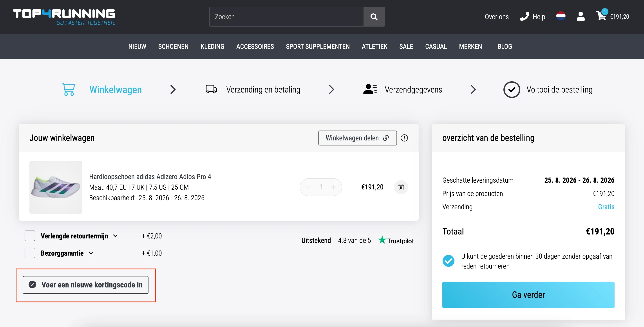This screenshot has height=327, width=644.
Task: Select the Winkelwagen step label
Action: (x=116, y=90)
